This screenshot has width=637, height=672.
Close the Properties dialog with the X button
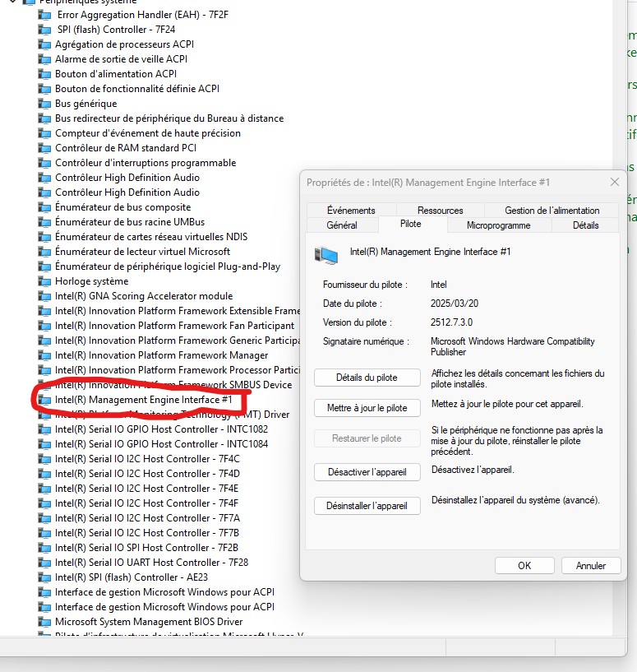point(614,182)
